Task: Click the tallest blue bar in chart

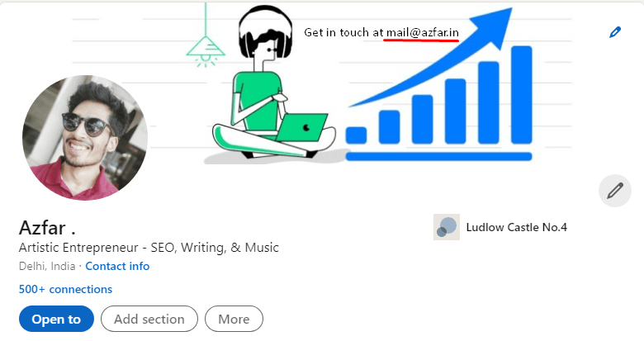Action: pyautogui.click(x=522, y=95)
